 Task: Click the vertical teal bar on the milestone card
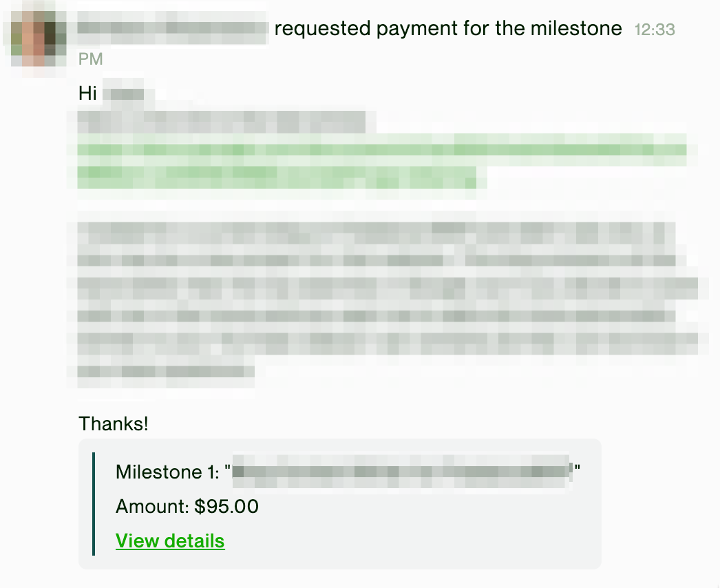tap(94, 504)
